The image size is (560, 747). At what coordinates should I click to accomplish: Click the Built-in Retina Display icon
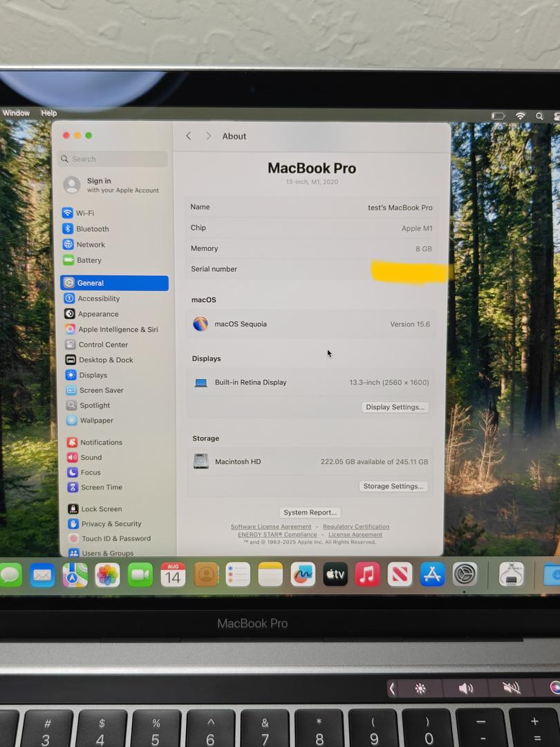[x=201, y=382]
